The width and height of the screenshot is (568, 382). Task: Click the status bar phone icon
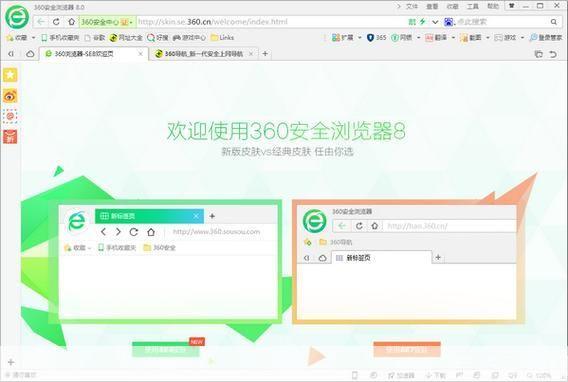(355, 375)
